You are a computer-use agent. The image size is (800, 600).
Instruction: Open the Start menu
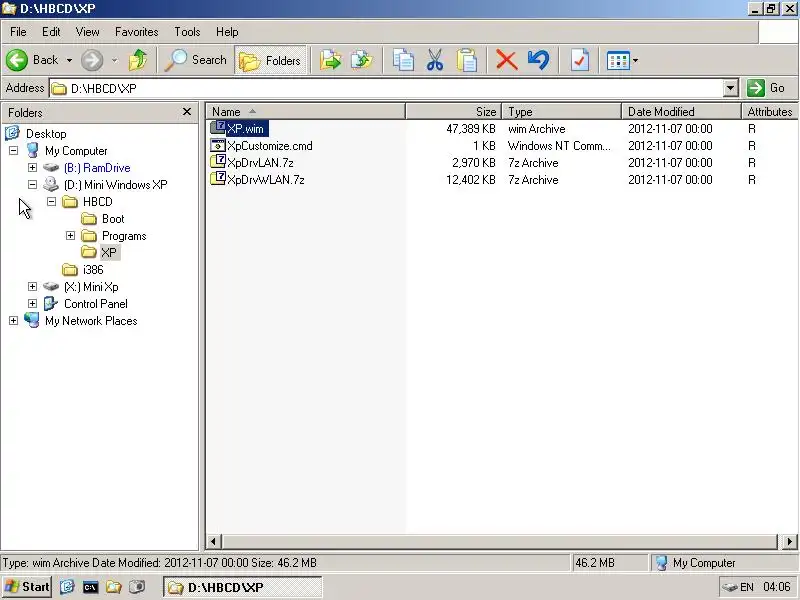click(x=27, y=587)
